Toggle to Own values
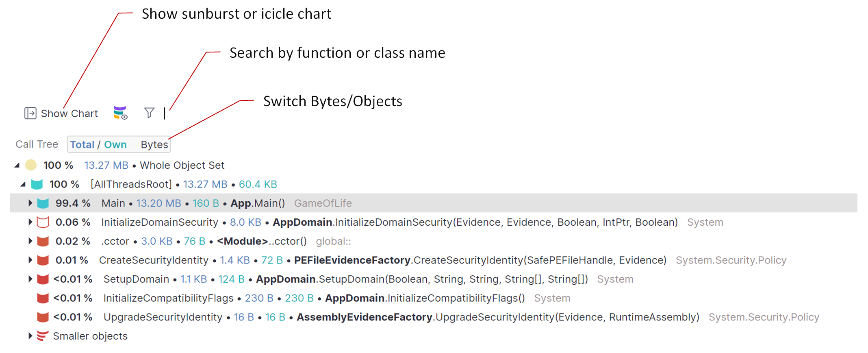The height and width of the screenshot is (353, 868). [115, 144]
